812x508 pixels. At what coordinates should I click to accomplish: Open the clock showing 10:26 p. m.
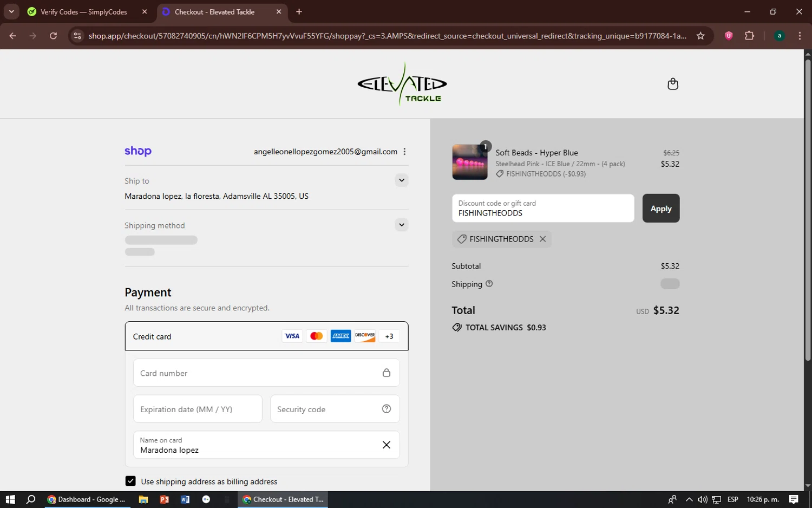coord(763,499)
